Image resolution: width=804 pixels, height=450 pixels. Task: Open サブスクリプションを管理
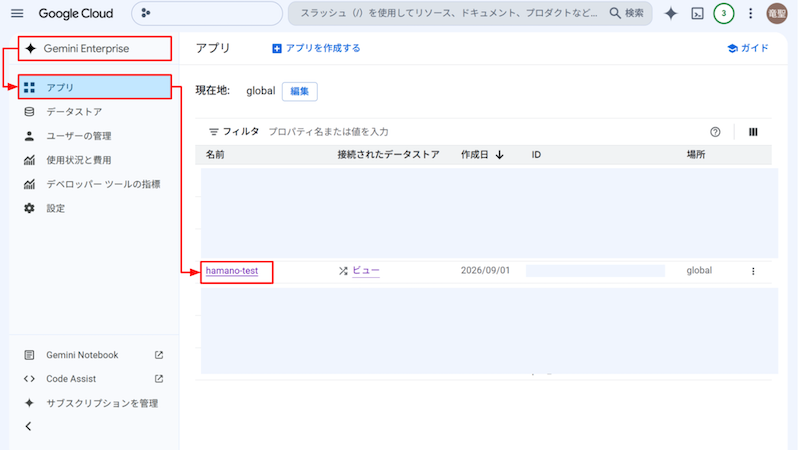(x=102, y=403)
